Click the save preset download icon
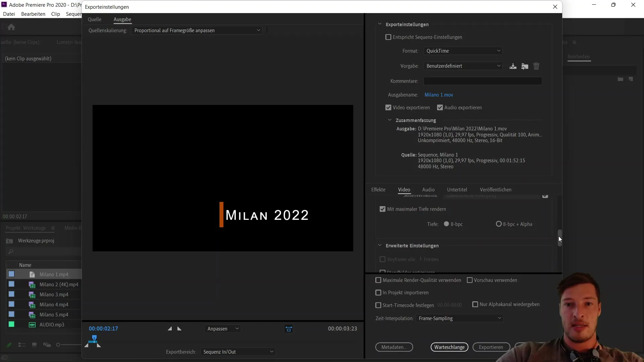 (513, 66)
